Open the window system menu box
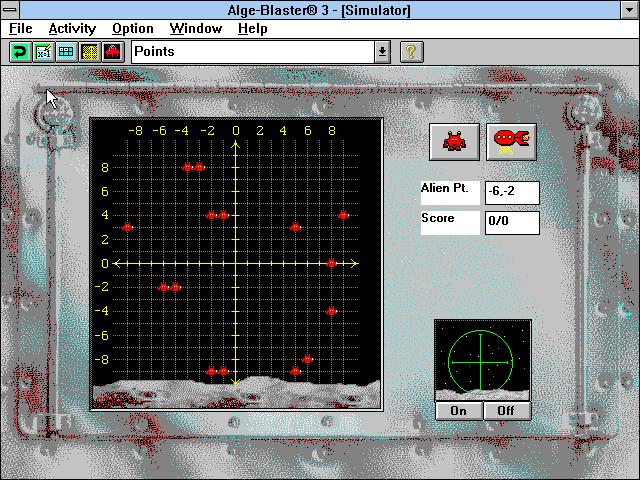 pyautogui.click(x=10, y=10)
